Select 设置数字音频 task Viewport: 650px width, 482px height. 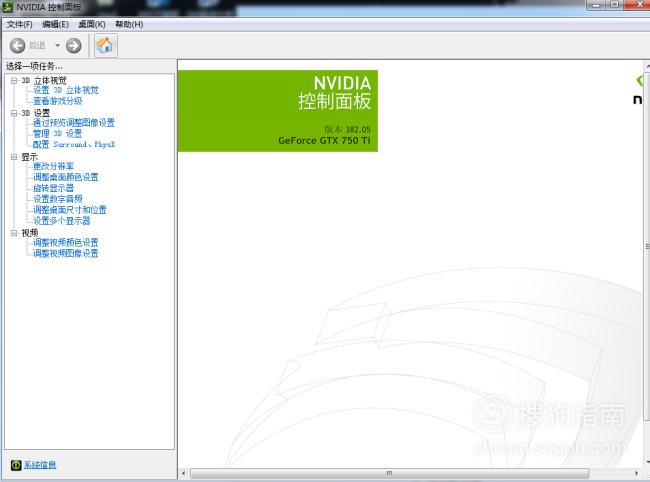tap(57, 199)
